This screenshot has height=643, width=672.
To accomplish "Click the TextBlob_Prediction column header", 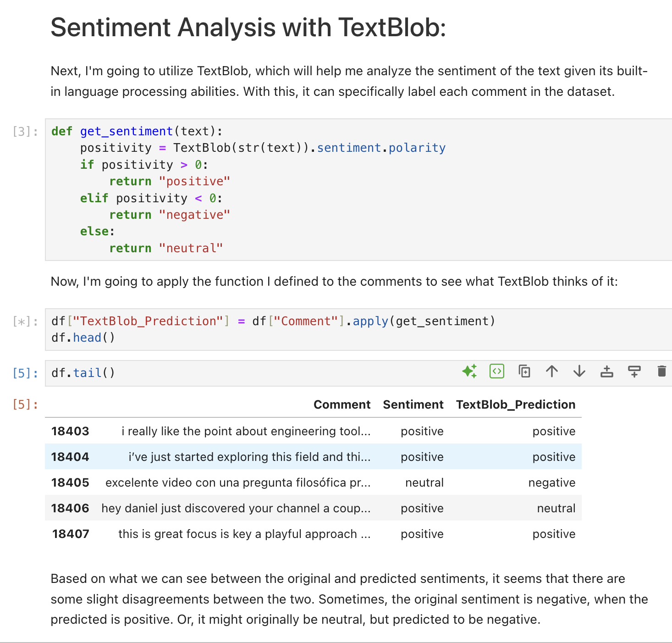I will (x=516, y=405).
